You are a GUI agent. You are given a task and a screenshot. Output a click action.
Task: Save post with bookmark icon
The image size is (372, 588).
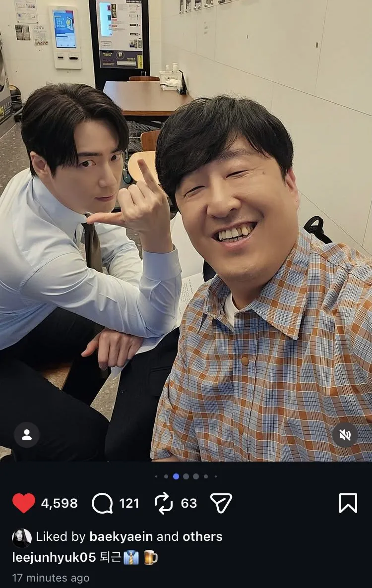(348, 503)
